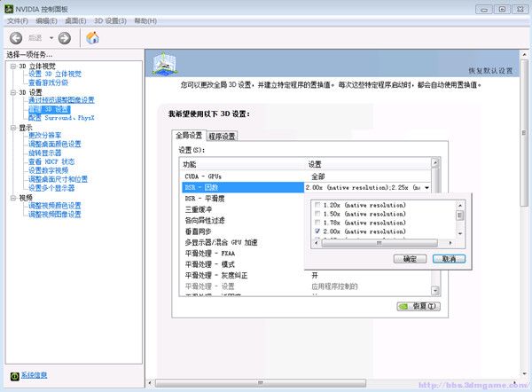
Task: Open 设置 3D 立体视觉 task
Action: [x=55, y=74]
